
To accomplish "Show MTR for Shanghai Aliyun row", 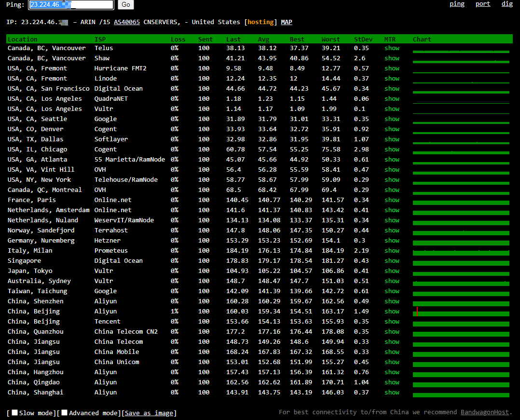I will click(x=392, y=392).
